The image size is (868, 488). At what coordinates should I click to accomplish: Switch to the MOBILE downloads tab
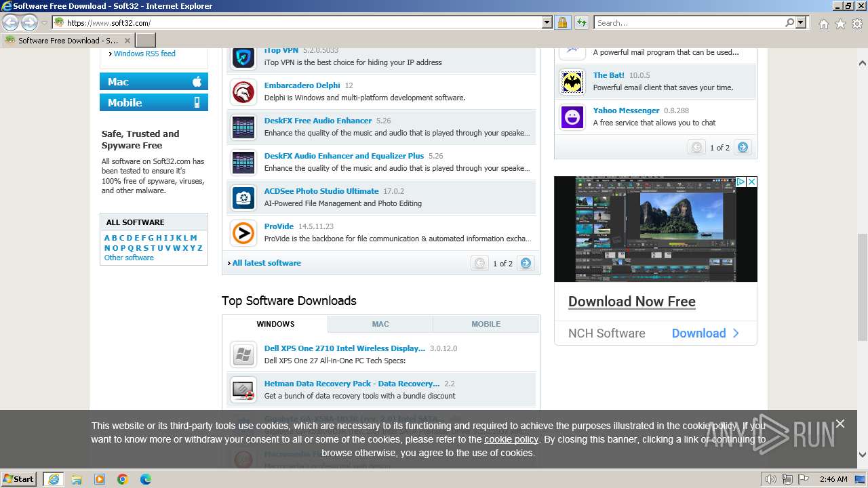click(486, 324)
